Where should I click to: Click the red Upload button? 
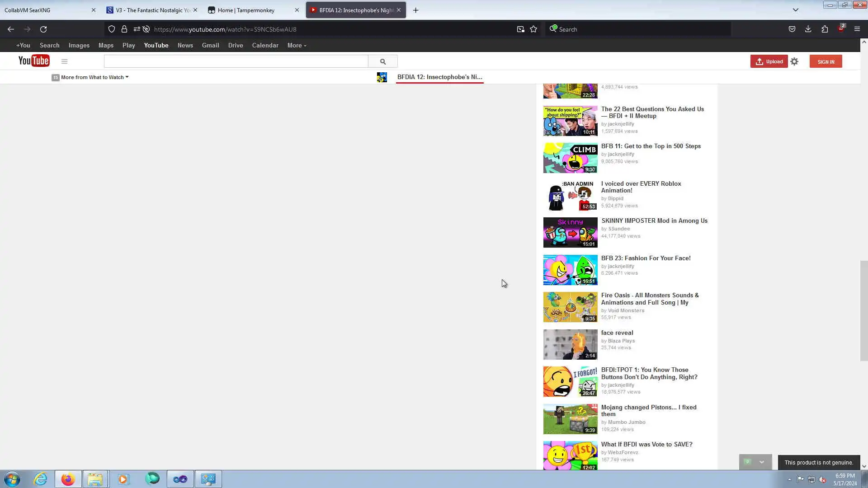(769, 61)
